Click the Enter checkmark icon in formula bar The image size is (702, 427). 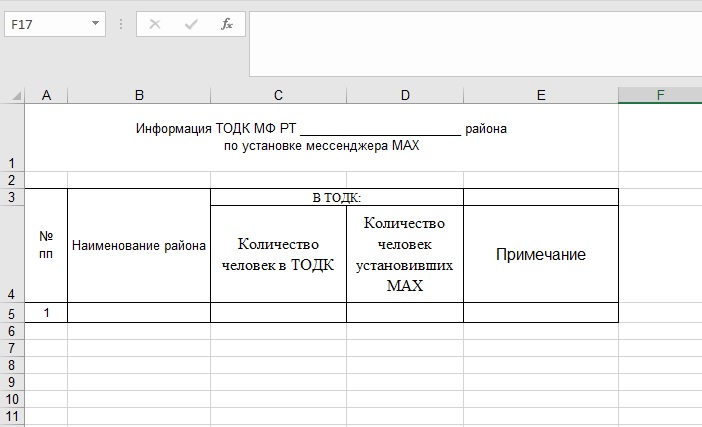[191, 24]
